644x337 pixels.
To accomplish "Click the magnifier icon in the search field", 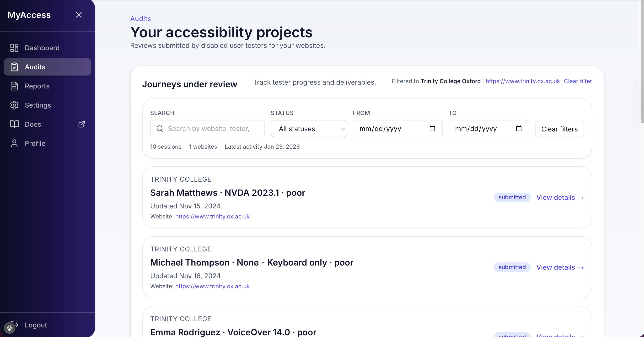I will click(x=160, y=129).
